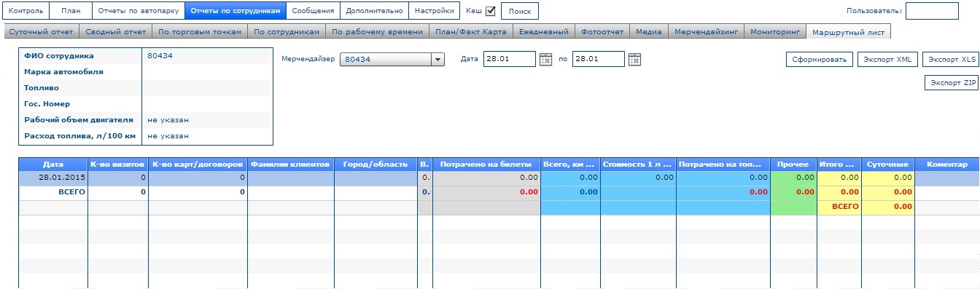Open the План/Факт Карта subtab
Viewport: 980px width, 289px height.
click(x=470, y=32)
